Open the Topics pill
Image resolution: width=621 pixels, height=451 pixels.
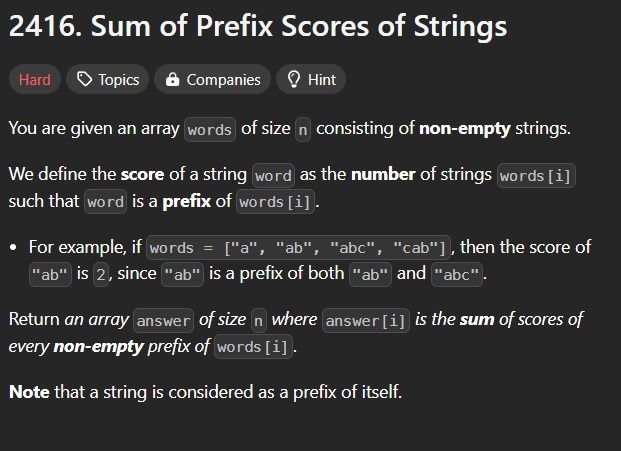click(x=108, y=80)
